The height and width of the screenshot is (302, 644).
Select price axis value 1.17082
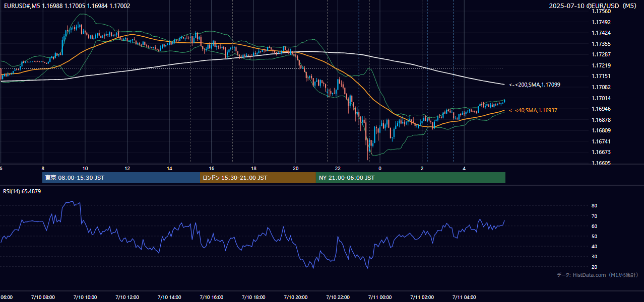point(602,87)
